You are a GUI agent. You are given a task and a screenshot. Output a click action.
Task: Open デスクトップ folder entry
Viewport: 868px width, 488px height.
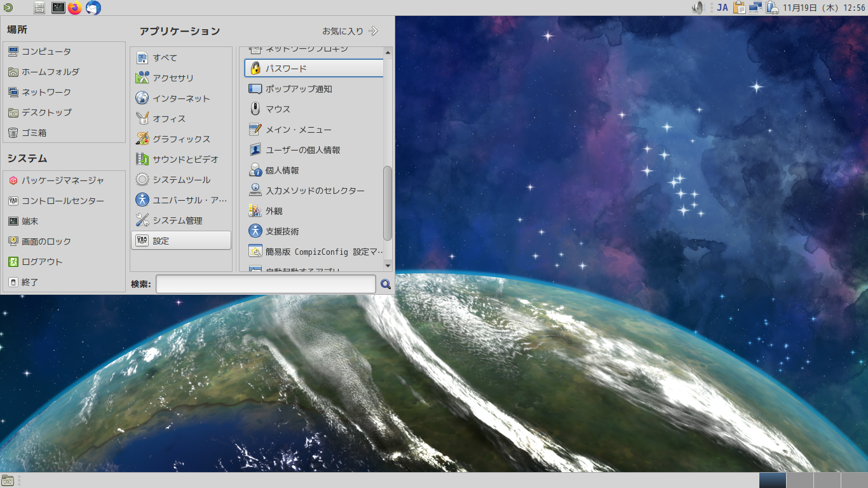pos(64,112)
